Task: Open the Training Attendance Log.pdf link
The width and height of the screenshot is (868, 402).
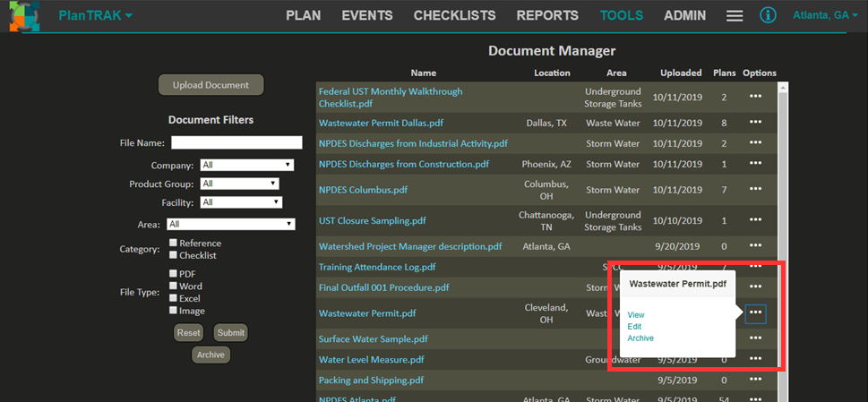Action: tap(377, 267)
